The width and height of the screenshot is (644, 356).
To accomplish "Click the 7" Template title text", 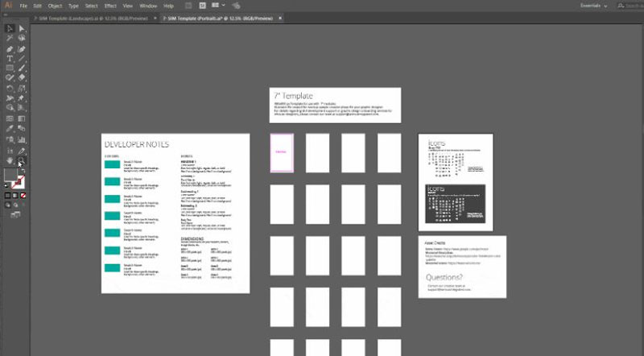I will coord(294,96).
